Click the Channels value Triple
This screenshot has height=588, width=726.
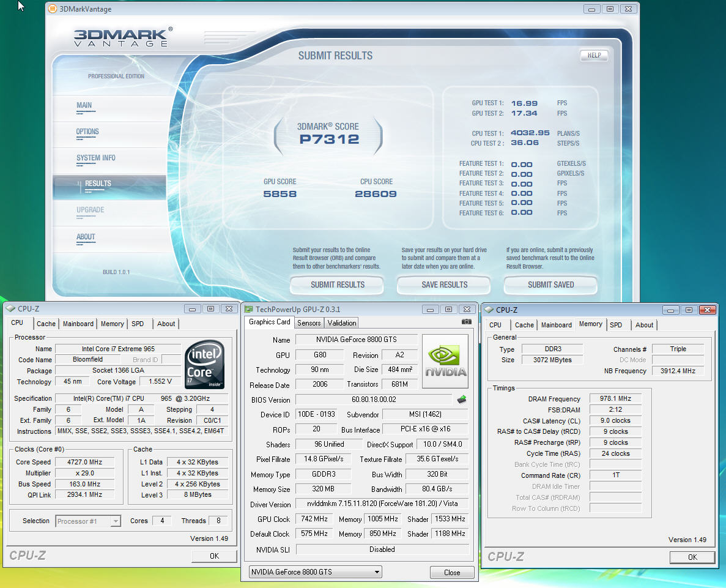click(678, 349)
